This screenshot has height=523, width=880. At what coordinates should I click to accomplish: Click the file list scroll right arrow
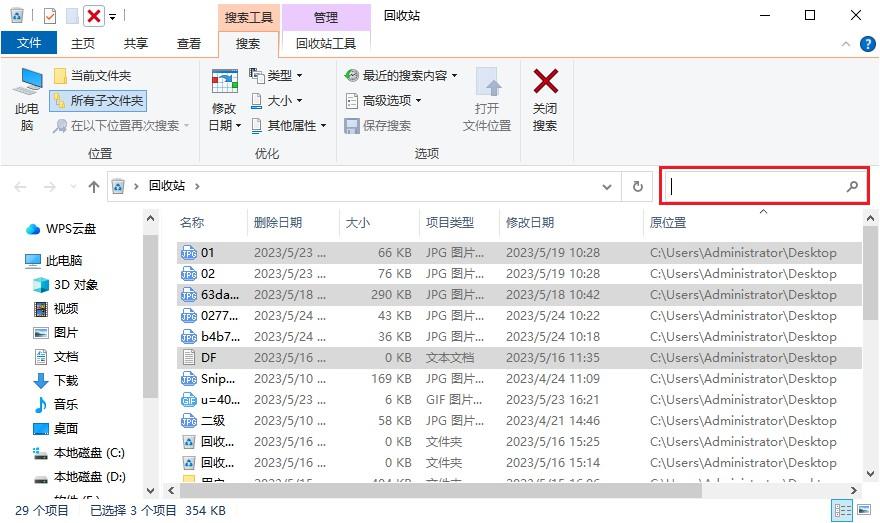pos(854,490)
